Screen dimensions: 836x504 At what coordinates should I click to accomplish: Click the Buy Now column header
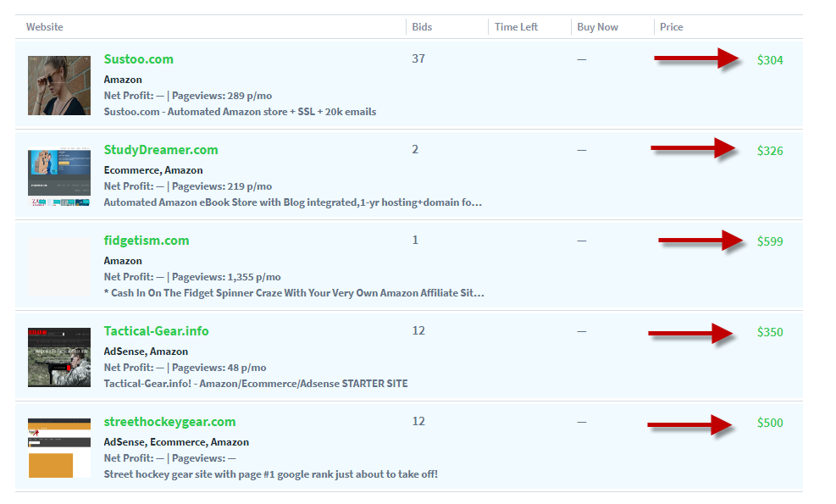(x=597, y=27)
